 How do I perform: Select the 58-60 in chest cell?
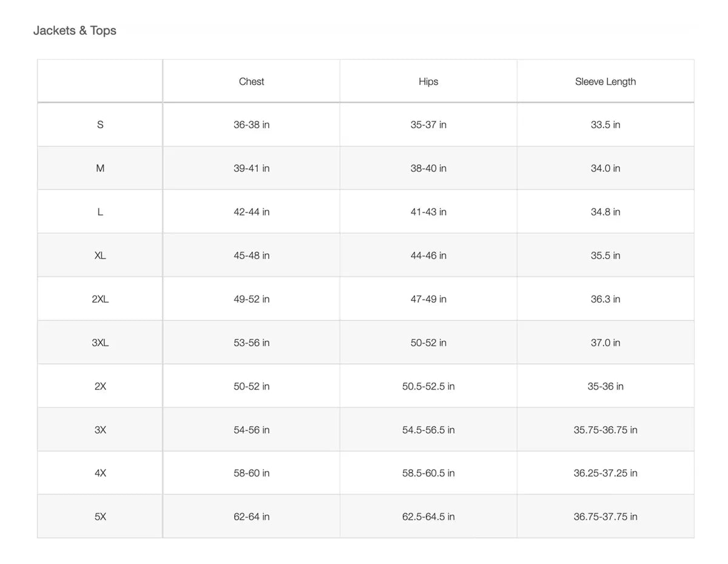[251, 473]
